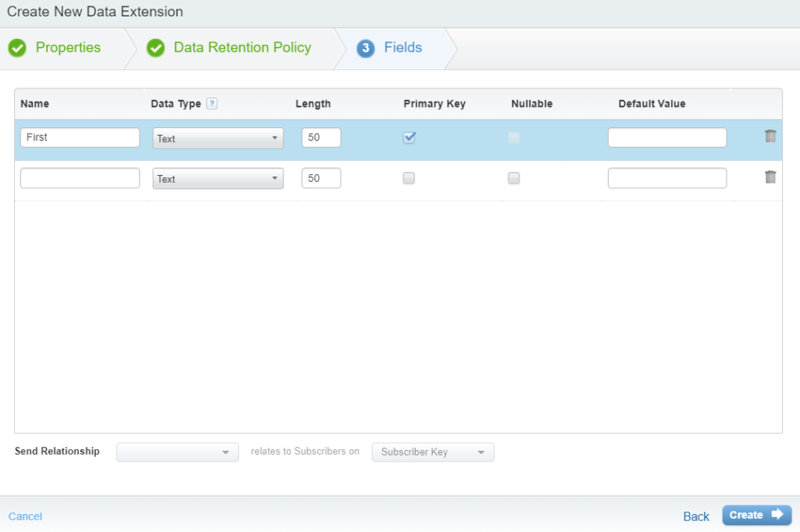Image resolution: width=800 pixels, height=532 pixels.
Task: Delete the First field row using trash icon
Action: pyautogui.click(x=770, y=134)
